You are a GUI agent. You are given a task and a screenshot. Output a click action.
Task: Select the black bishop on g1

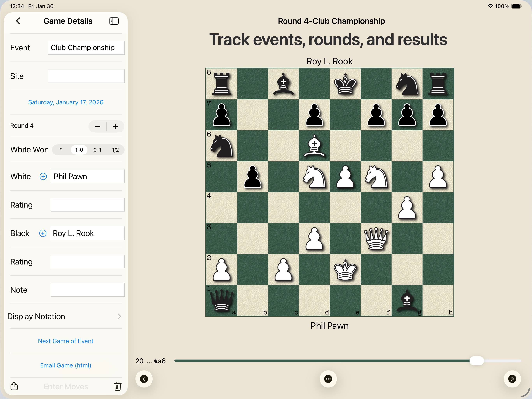pos(407,300)
